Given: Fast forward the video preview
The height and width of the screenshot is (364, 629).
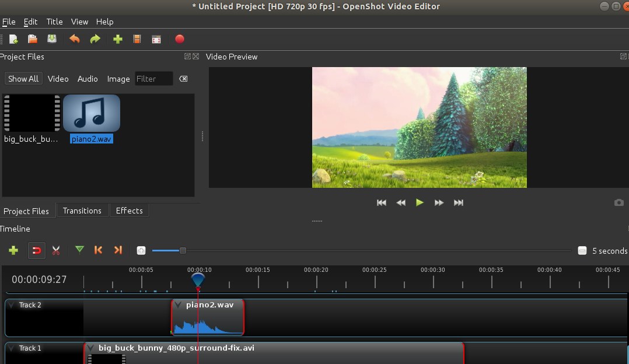Looking at the screenshot, I should click(x=439, y=203).
